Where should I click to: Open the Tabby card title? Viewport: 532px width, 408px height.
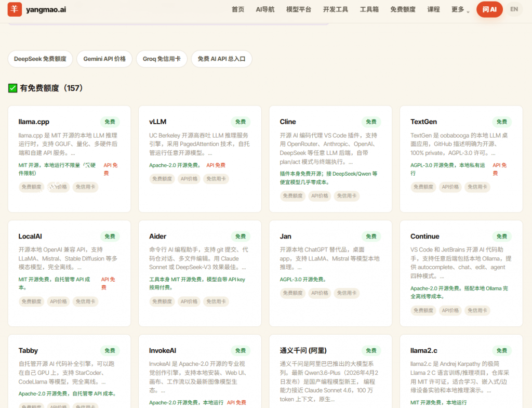click(28, 351)
